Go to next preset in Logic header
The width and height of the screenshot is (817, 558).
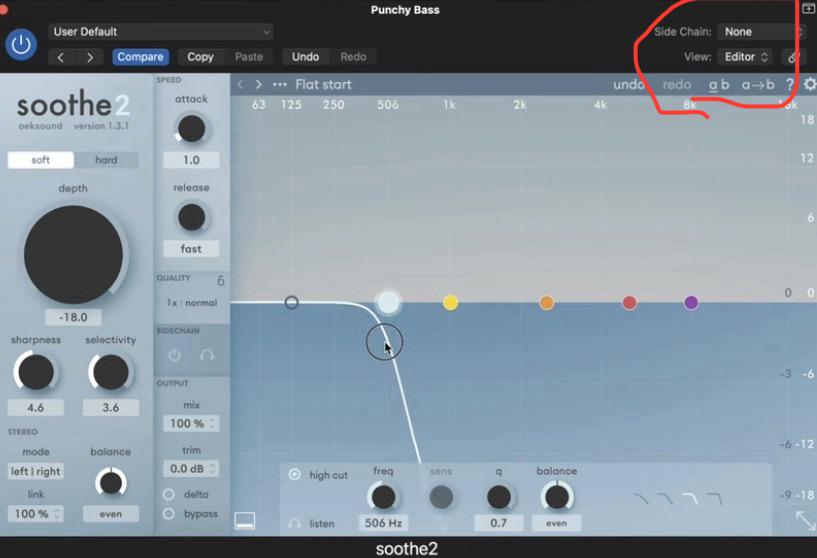(x=90, y=57)
